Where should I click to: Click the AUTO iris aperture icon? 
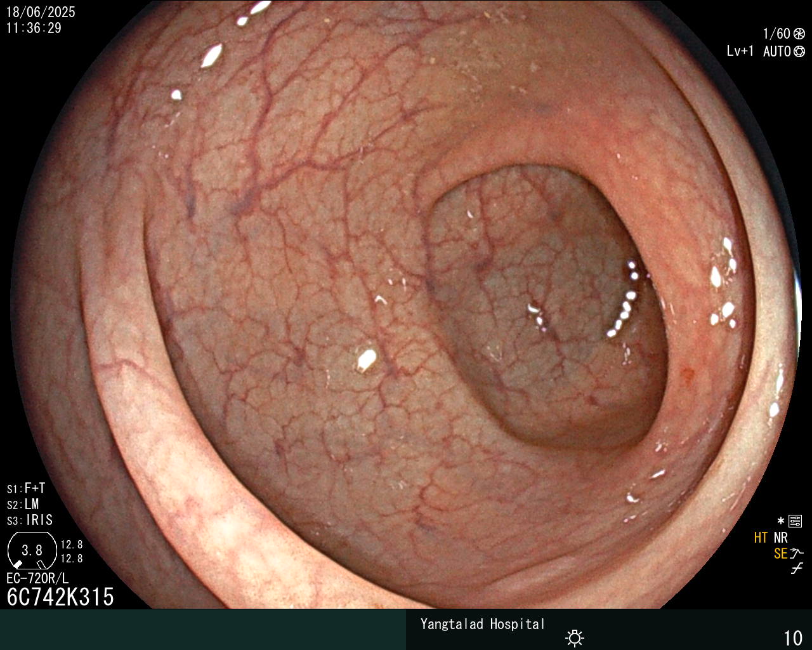[799, 51]
